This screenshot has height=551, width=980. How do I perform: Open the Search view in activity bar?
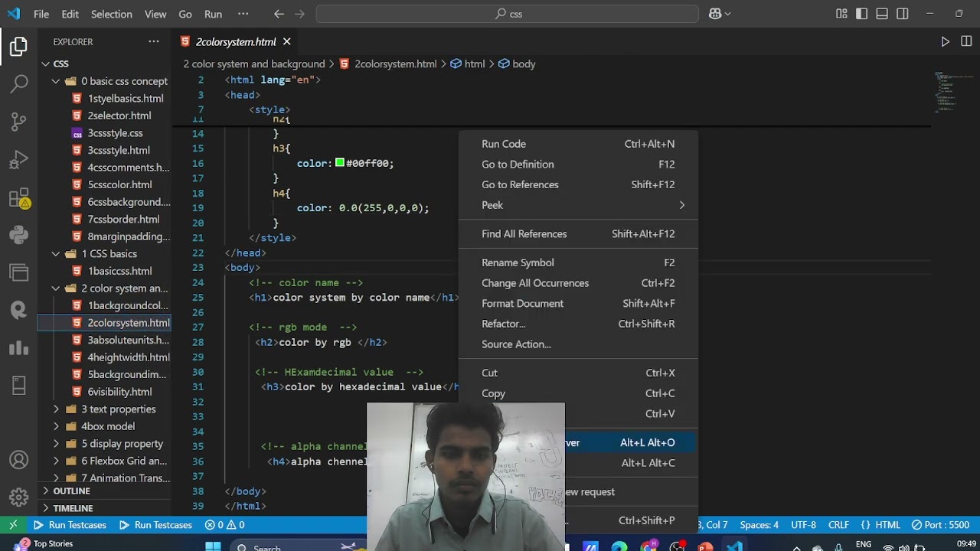tap(19, 83)
